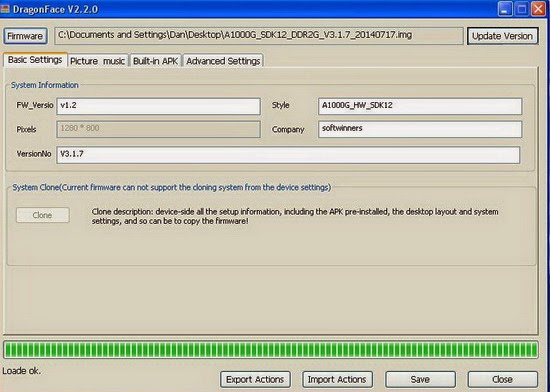Viewport: 550px width, 392px height.
Task: Click the Clone description text
Action: (295, 216)
